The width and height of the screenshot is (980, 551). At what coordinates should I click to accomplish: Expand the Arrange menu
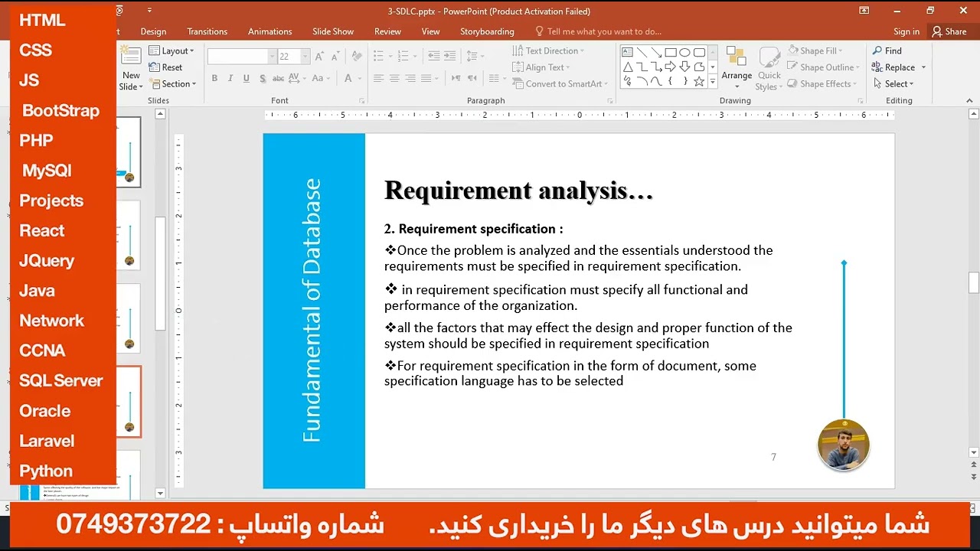(737, 68)
